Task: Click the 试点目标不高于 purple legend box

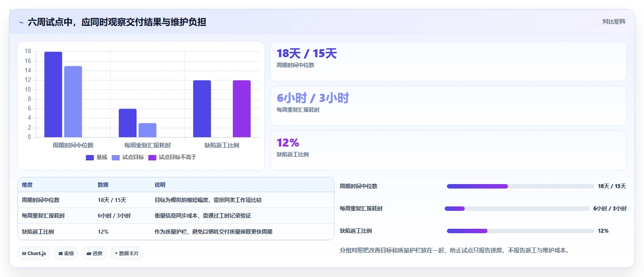Action: [x=152, y=157]
